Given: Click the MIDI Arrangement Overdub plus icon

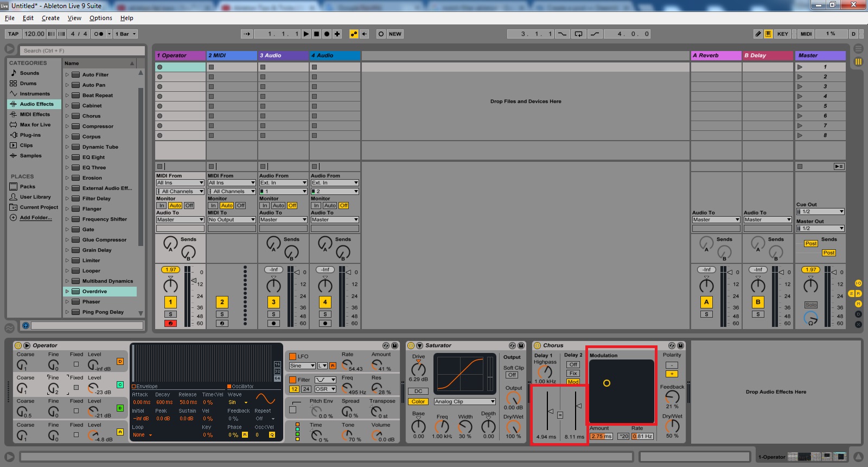Looking at the screenshot, I should [337, 34].
